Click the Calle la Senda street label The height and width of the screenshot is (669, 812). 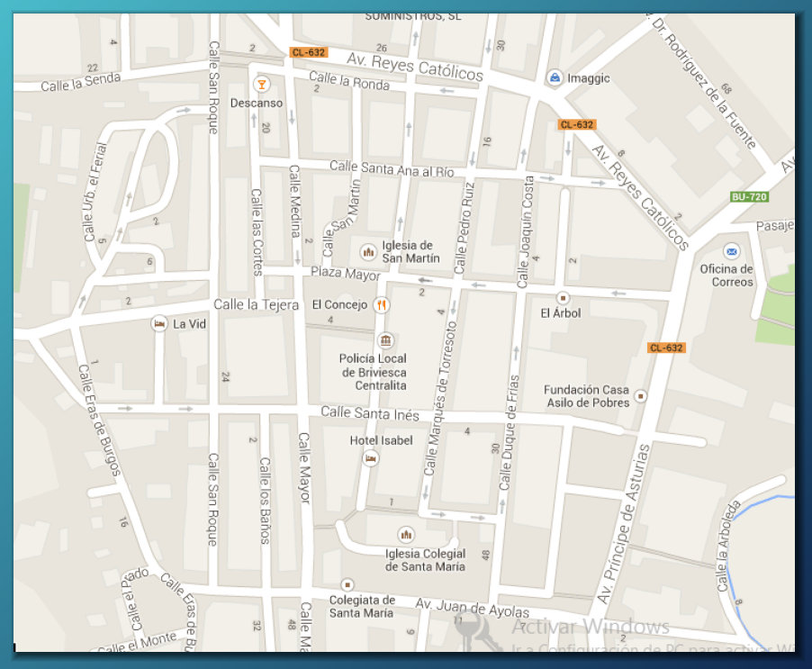pyautogui.click(x=81, y=82)
